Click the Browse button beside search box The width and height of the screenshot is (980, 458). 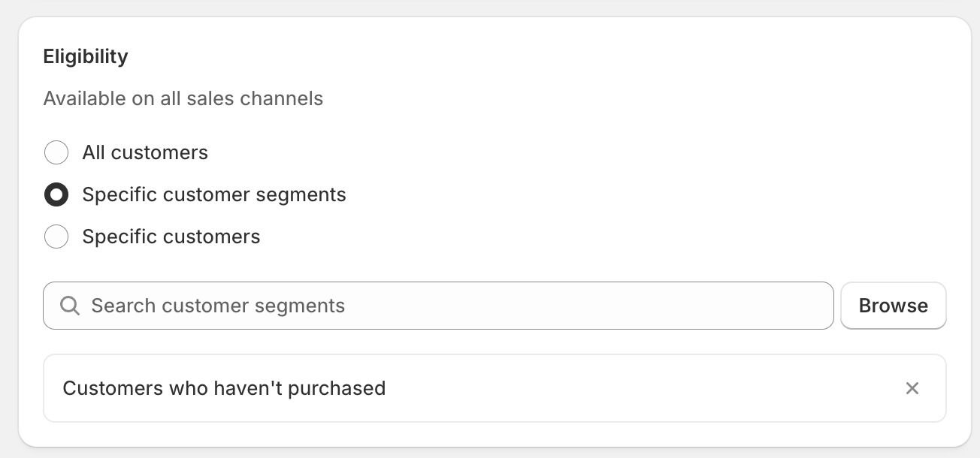coord(893,306)
